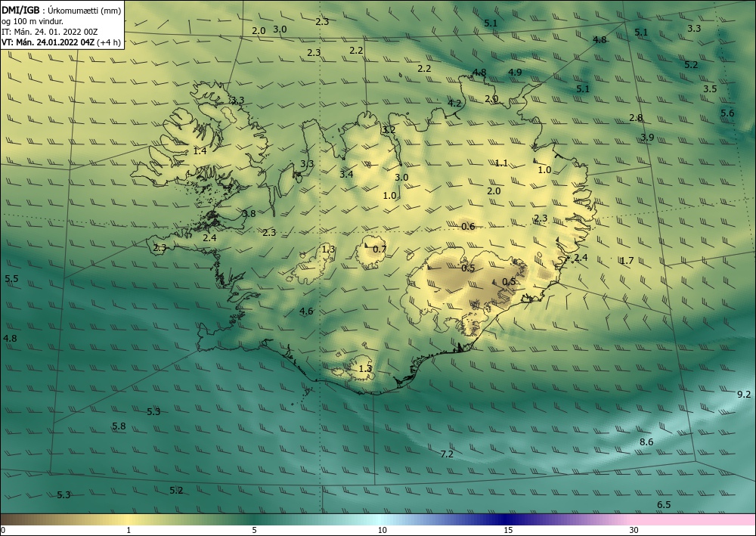Screen dimensions: 756x536
Task: Select the 6.5 value near bottom right
Action: [x=664, y=505]
